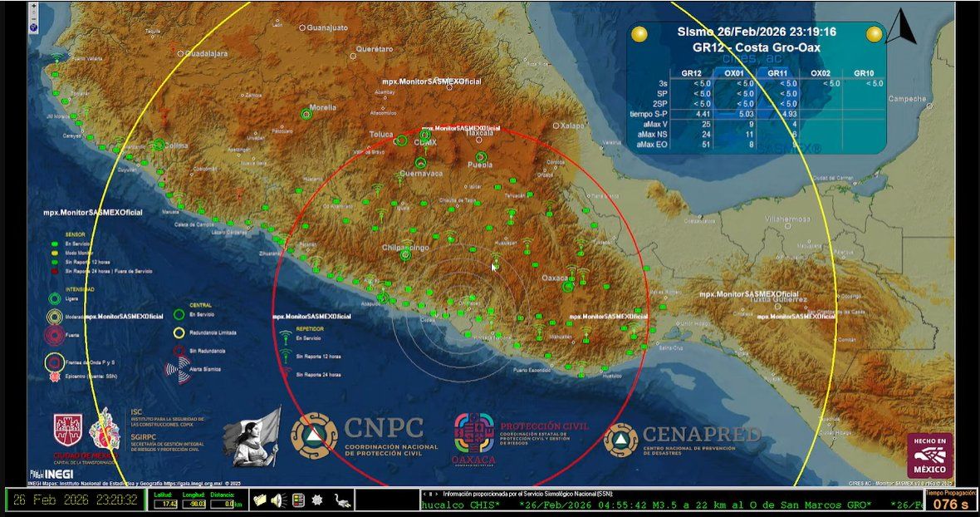Click the Guadalajara city marker
Viewport: 980px width, 517px height.
click(x=180, y=54)
